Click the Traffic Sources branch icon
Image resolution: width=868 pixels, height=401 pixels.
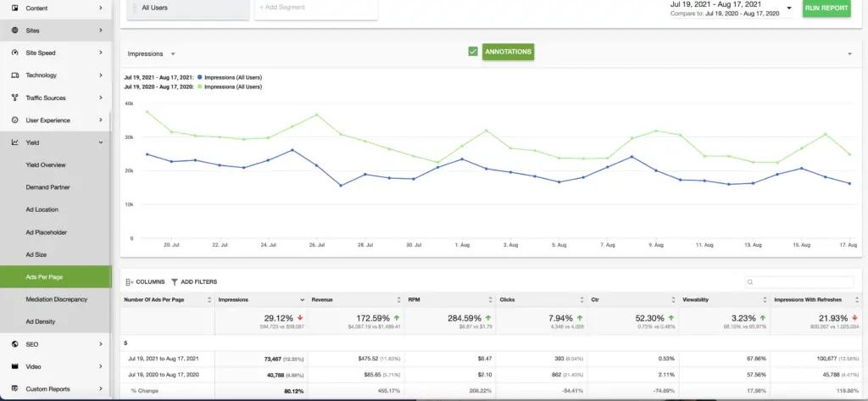point(15,97)
